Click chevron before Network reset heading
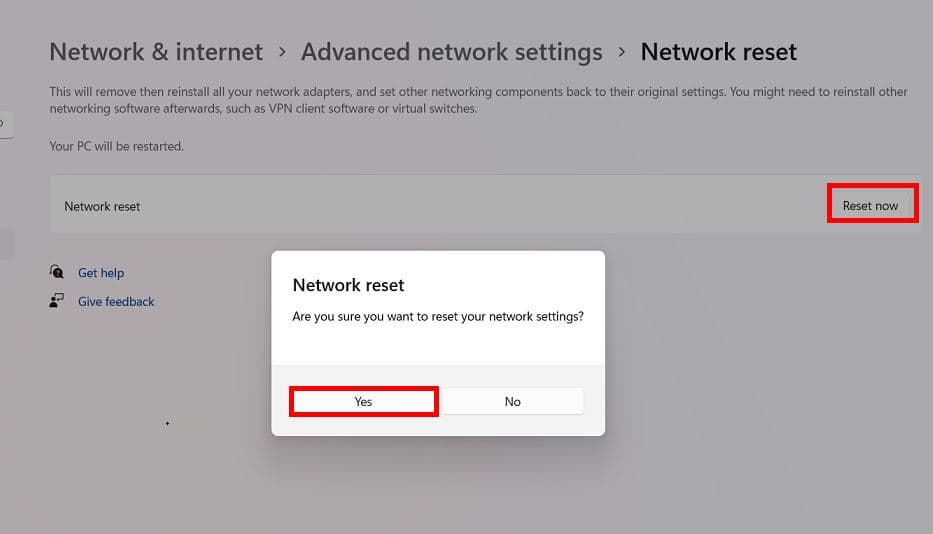This screenshot has width=933, height=534. (x=622, y=52)
